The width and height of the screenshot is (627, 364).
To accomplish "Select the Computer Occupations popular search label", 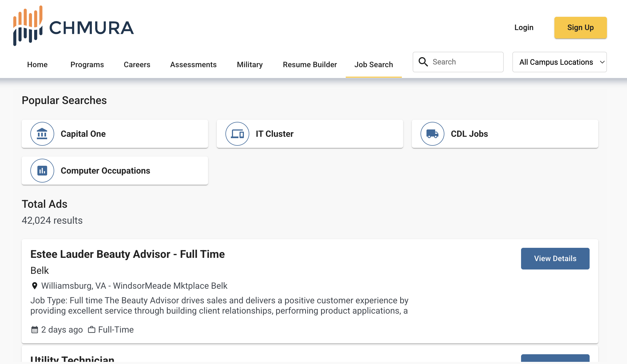I will (105, 171).
